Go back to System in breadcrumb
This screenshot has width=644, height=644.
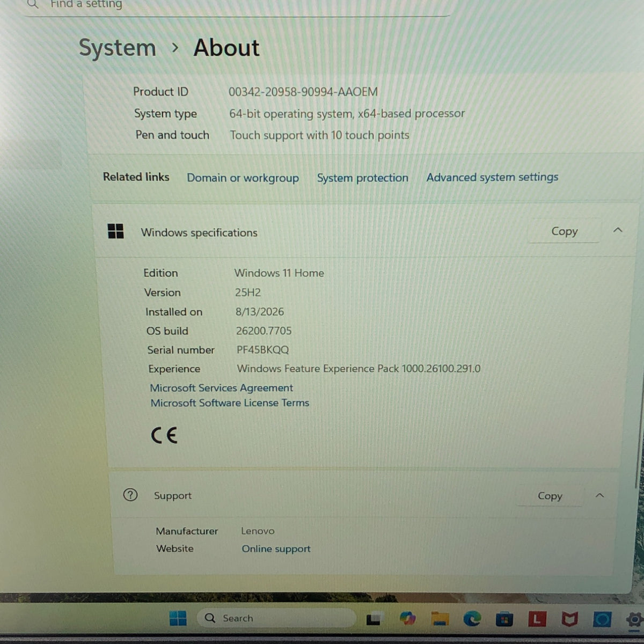click(x=117, y=48)
